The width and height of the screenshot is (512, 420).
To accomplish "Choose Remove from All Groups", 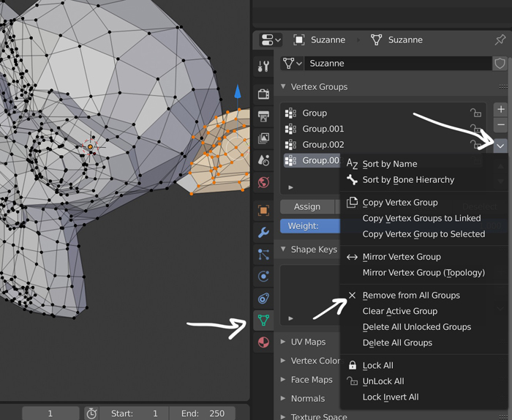I will [x=423, y=295].
